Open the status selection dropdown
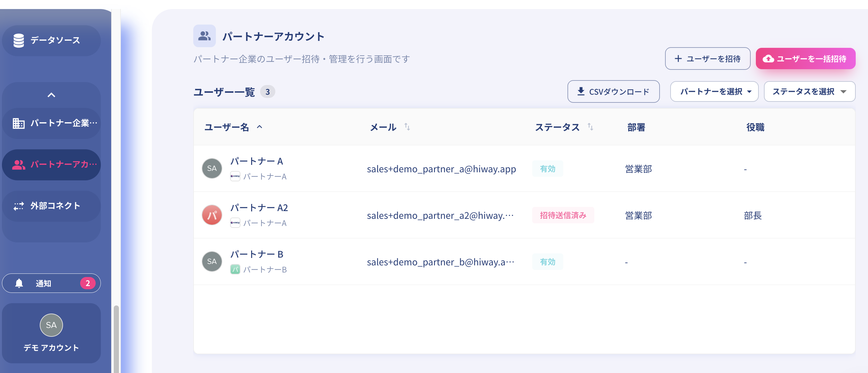 click(x=809, y=92)
